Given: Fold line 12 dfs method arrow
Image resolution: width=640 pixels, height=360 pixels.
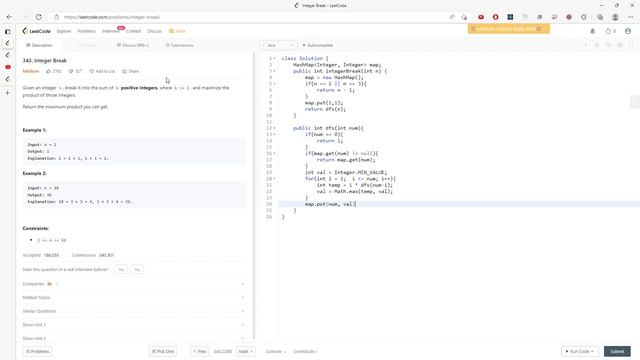Looking at the screenshot, I should [274, 128].
